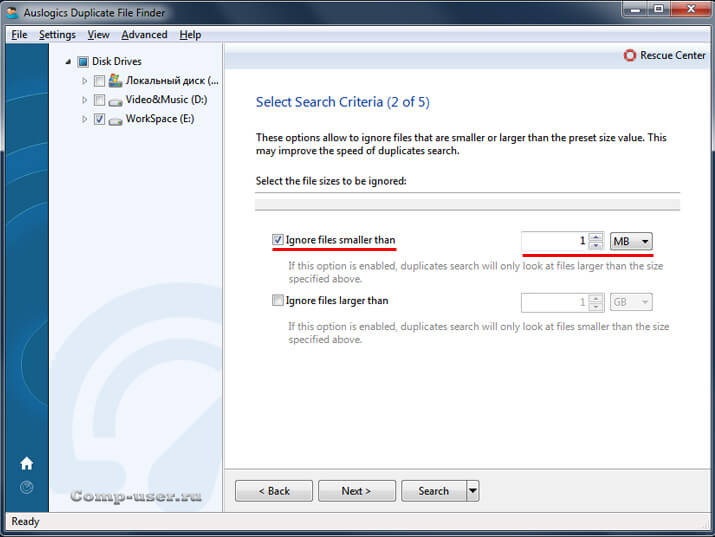Click the Disk Drives computer icon

pos(83,62)
